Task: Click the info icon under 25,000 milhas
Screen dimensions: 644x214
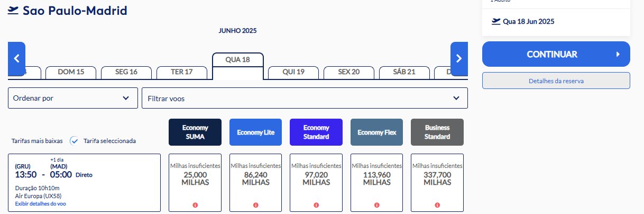Action: (195, 204)
